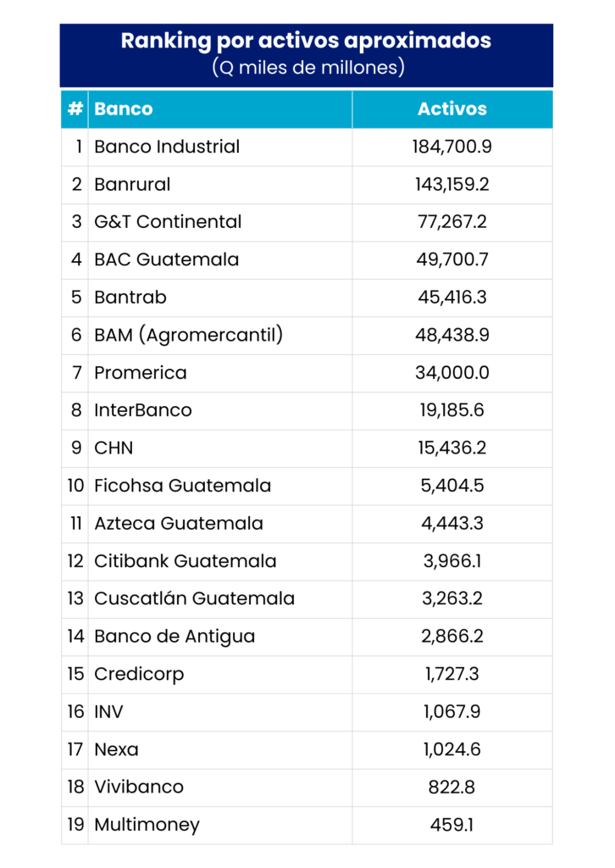Select Ficohsa Guatemala in the list
The height and width of the screenshot is (868, 615).
[182, 486]
